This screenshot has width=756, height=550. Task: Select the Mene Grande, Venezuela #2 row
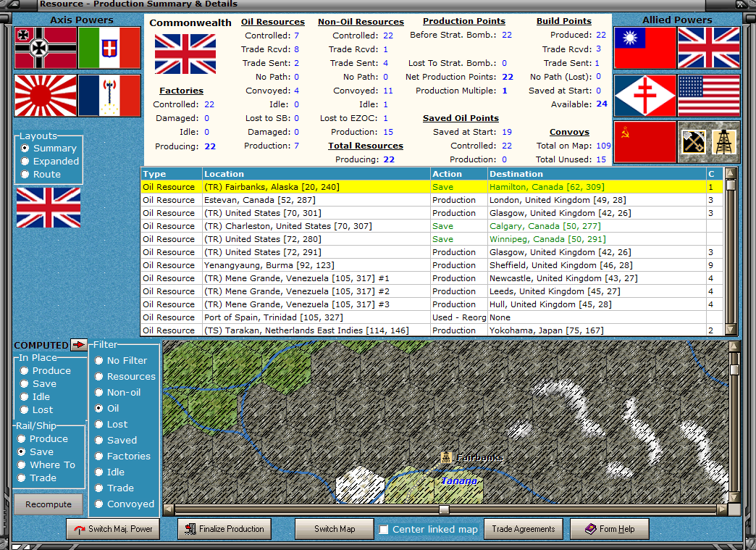pos(432,291)
